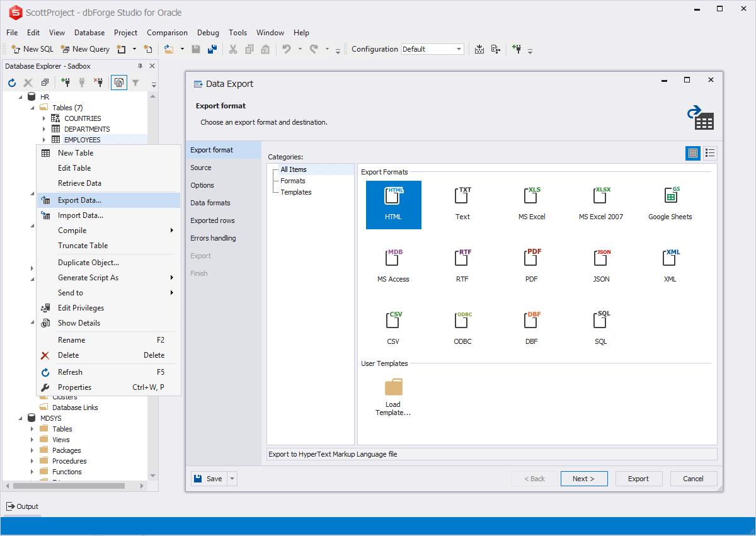Click the Refresh icon in Database Explorer

tap(12, 83)
